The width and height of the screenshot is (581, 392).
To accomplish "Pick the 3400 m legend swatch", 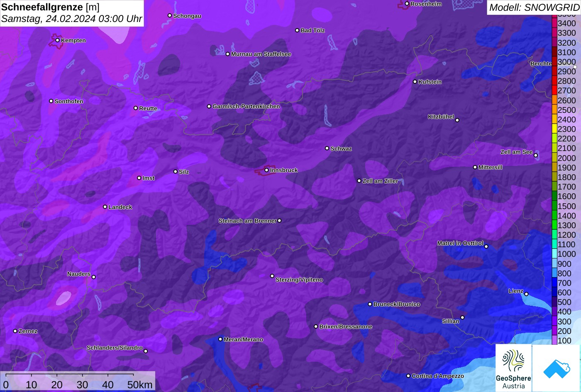I will 554,23.
